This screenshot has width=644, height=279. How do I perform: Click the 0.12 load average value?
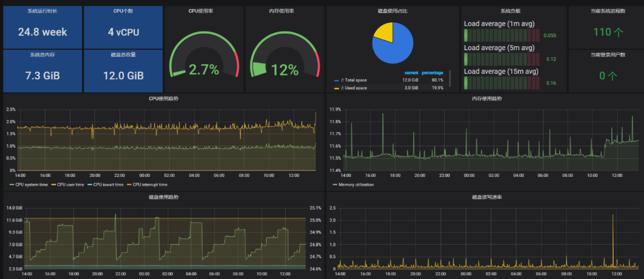point(551,59)
